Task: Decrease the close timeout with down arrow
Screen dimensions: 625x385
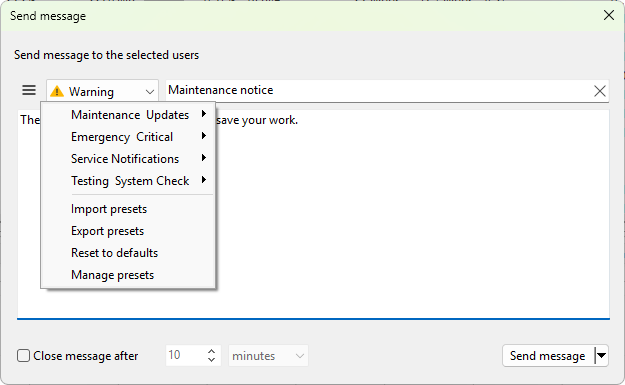Action: pos(212,359)
